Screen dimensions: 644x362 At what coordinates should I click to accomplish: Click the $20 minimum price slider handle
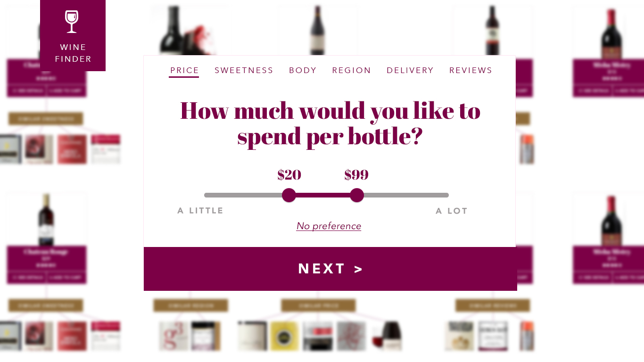[289, 195]
